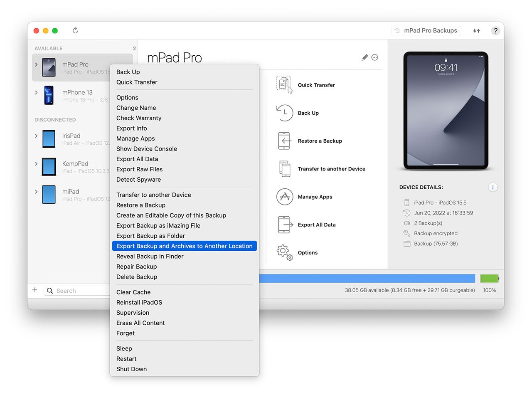This screenshot has width=532, height=400.
Task: Click the stack icon beside 2 Backup(s)
Action: pyautogui.click(x=407, y=223)
